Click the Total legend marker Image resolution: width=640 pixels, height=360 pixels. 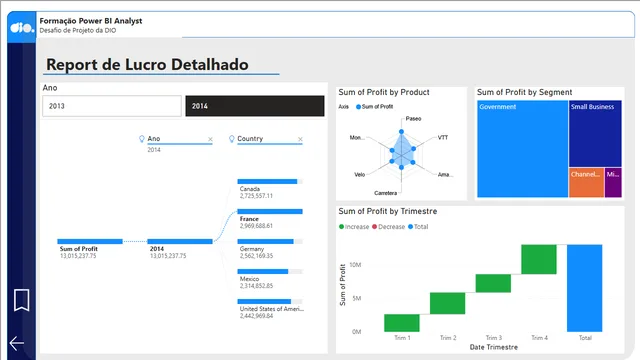410,227
